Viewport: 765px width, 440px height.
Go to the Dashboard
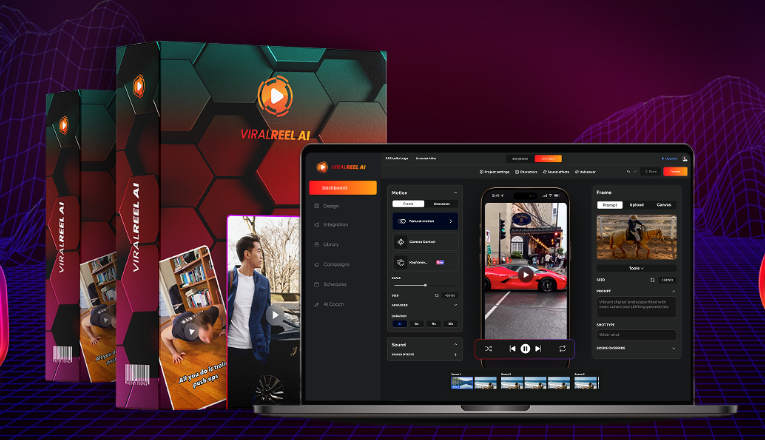point(343,188)
